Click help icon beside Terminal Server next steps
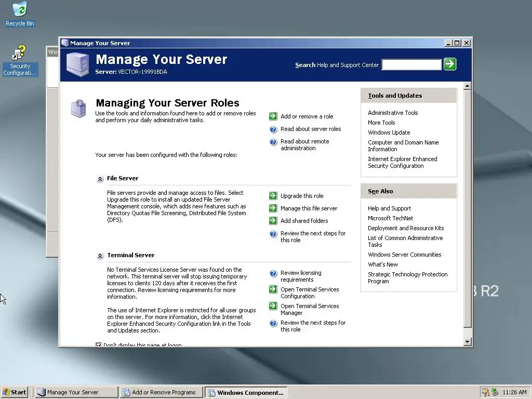 coord(273,323)
